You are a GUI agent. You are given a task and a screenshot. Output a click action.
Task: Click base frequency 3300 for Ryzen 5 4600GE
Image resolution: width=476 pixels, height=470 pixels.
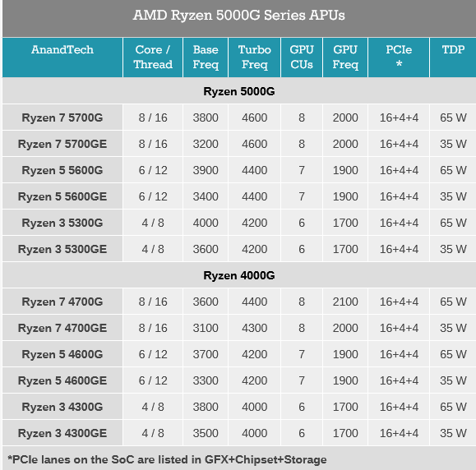(206, 380)
